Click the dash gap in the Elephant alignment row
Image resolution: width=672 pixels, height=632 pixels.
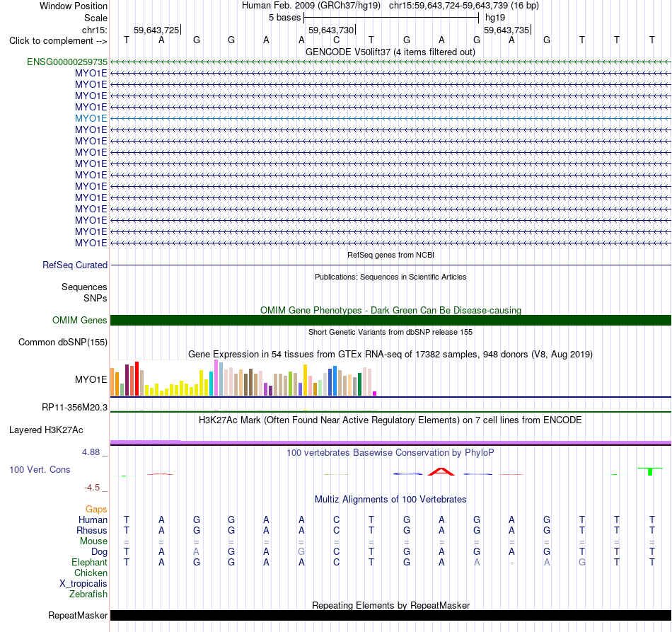(x=511, y=562)
